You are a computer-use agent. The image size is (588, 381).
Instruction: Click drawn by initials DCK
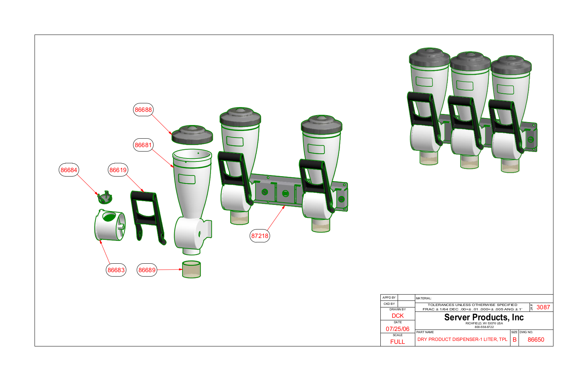coord(398,316)
